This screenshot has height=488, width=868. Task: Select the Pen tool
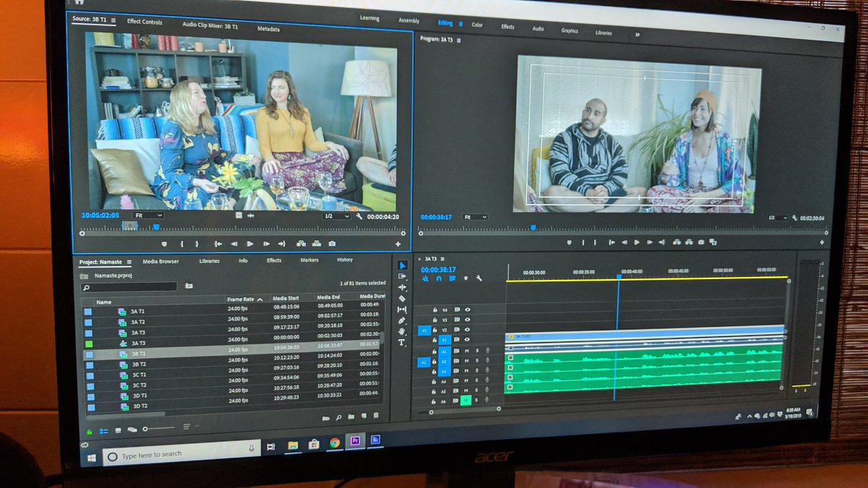tap(402, 320)
